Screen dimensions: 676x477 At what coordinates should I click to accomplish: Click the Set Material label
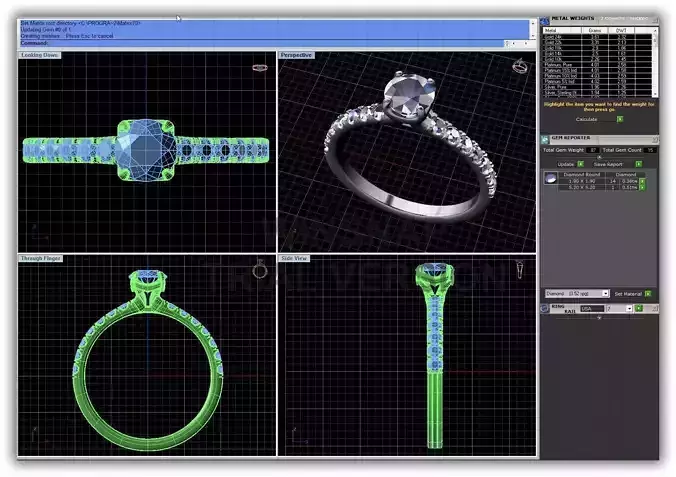click(x=628, y=294)
